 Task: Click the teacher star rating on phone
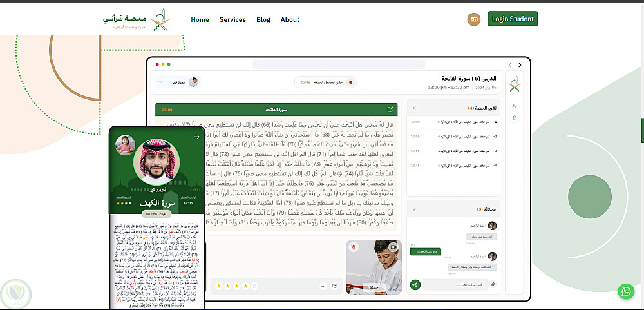point(124,203)
